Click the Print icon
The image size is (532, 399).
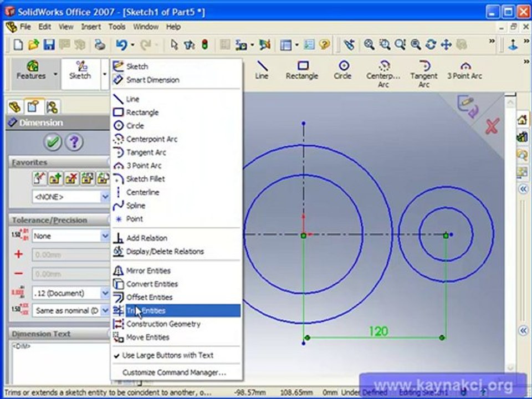[x=100, y=44]
